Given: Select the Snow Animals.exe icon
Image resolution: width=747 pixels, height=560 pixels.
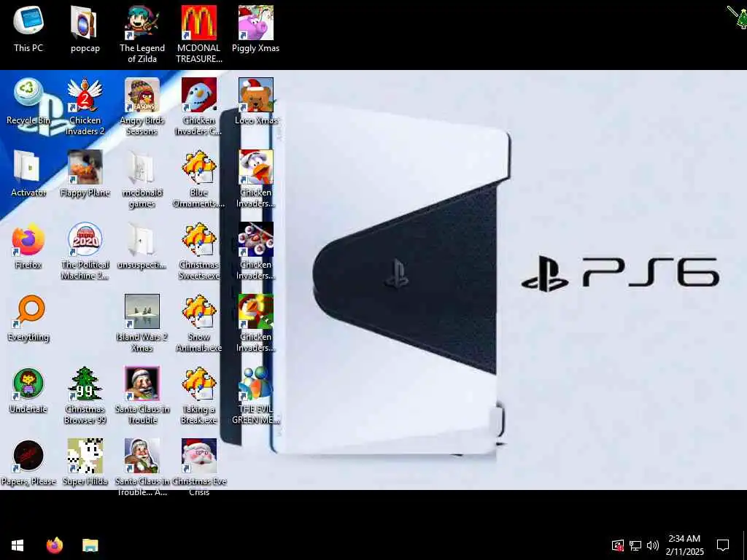Looking at the screenshot, I should [x=198, y=311].
